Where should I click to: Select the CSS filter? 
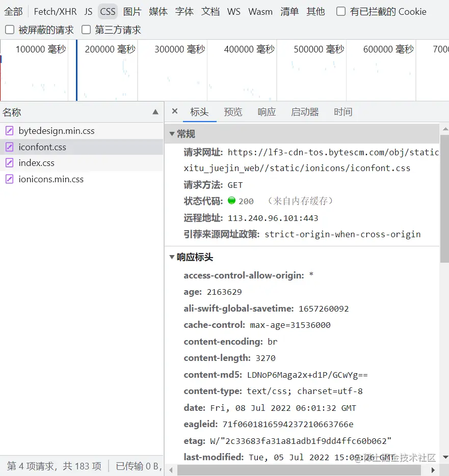(108, 12)
